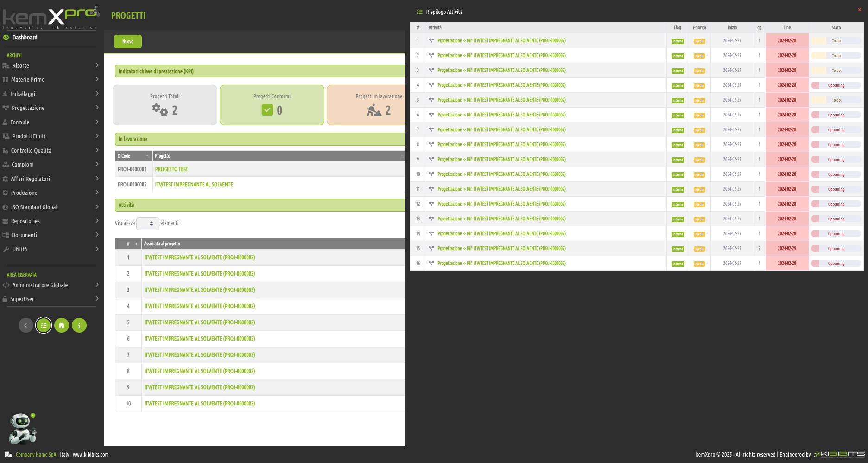
Task: Click the Upcoming status bar in row 4
Action: click(x=836, y=85)
